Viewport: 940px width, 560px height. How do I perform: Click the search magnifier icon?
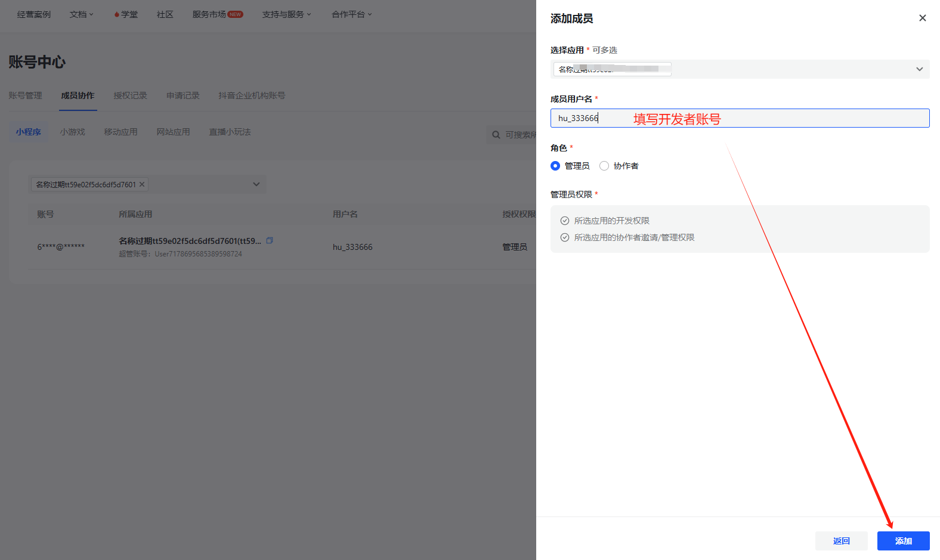[x=496, y=135]
